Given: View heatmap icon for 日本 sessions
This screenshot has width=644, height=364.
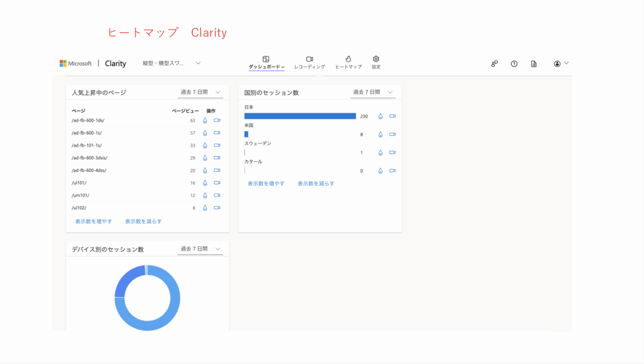Looking at the screenshot, I should click(380, 117).
